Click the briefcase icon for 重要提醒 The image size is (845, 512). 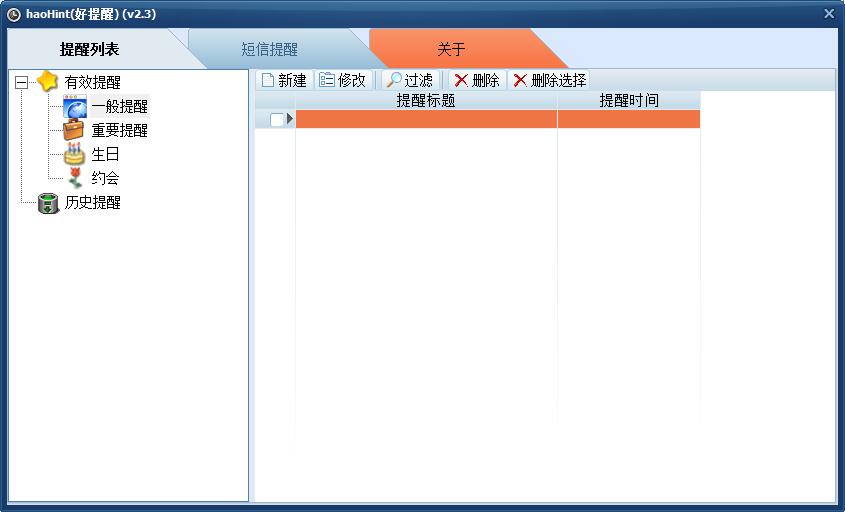pos(75,130)
